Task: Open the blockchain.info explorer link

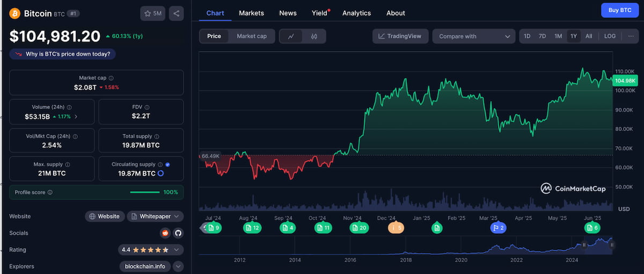Action: pos(145,266)
